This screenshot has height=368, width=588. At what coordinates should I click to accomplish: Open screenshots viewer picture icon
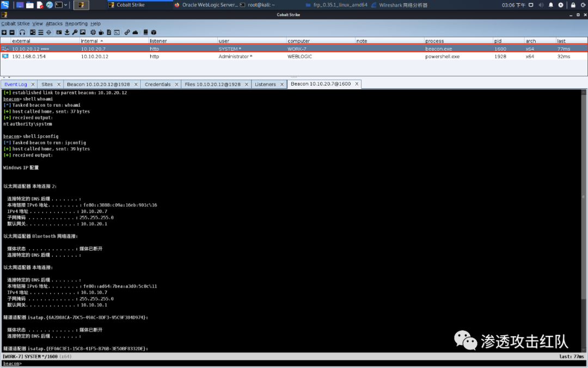tap(83, 32)
